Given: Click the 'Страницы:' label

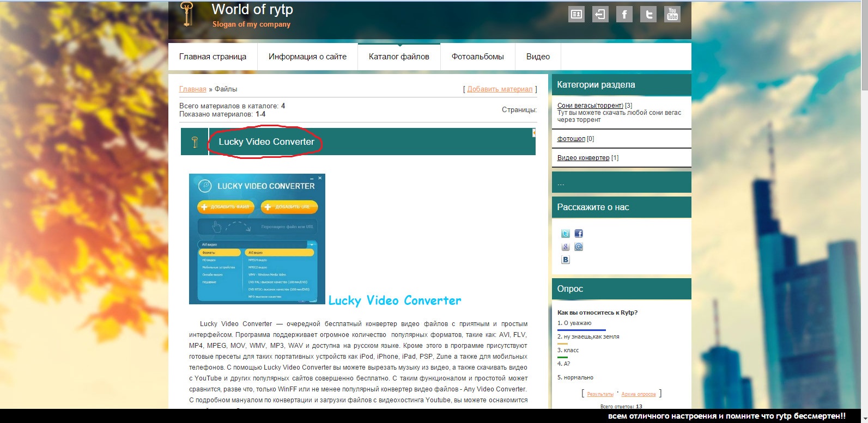Looking at the screenshot, I should [x=519, y=110].
